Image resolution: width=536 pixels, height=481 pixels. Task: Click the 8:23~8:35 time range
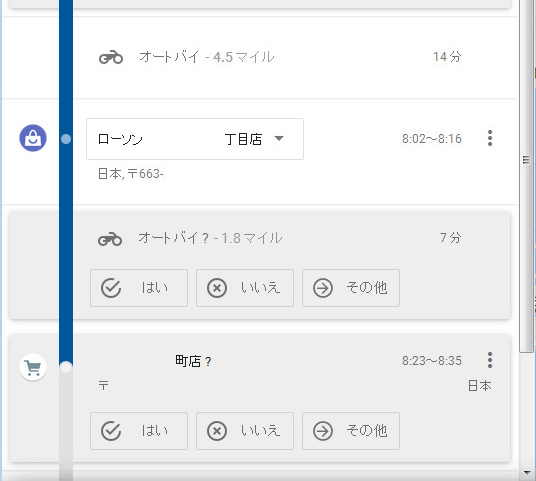point(432,361)
